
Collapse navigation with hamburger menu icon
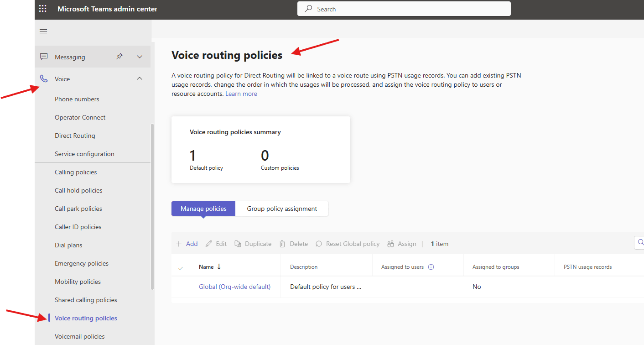click(x=43, y=31)
